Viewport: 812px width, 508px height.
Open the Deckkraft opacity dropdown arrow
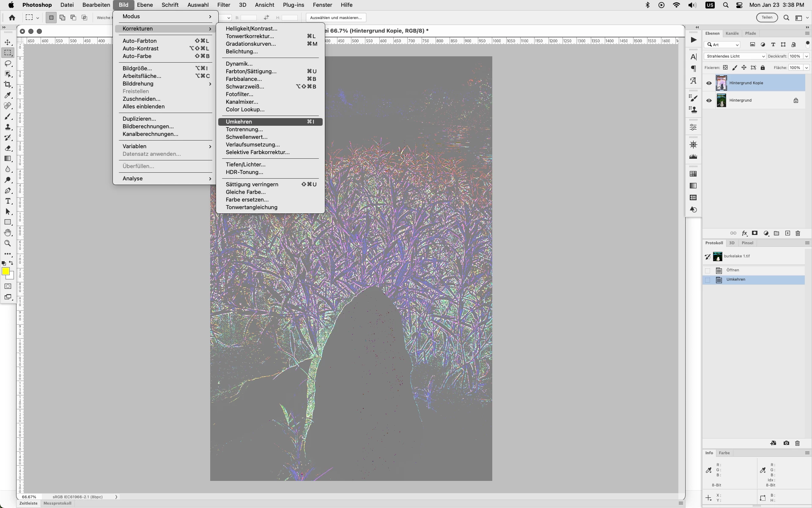(x=807, y=56)
